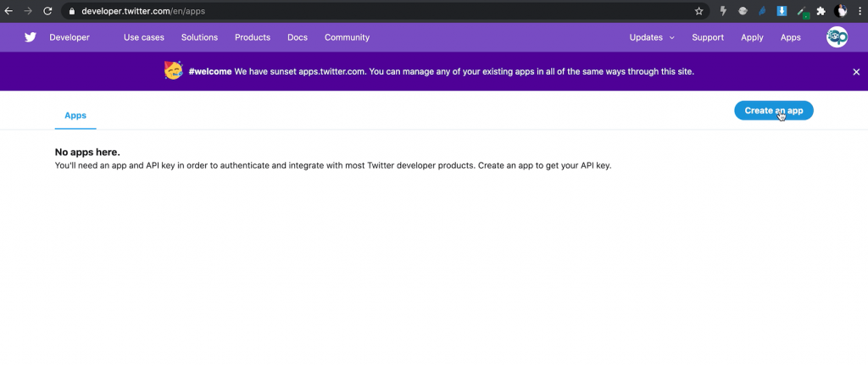Reload the page with refresh icon

[x=47, y=11]
